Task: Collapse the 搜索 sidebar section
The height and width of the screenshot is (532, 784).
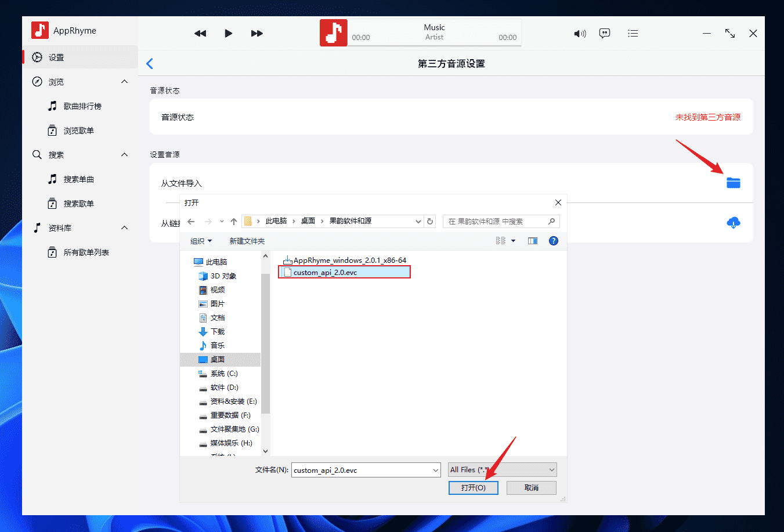Action: [x=124, y=155]
